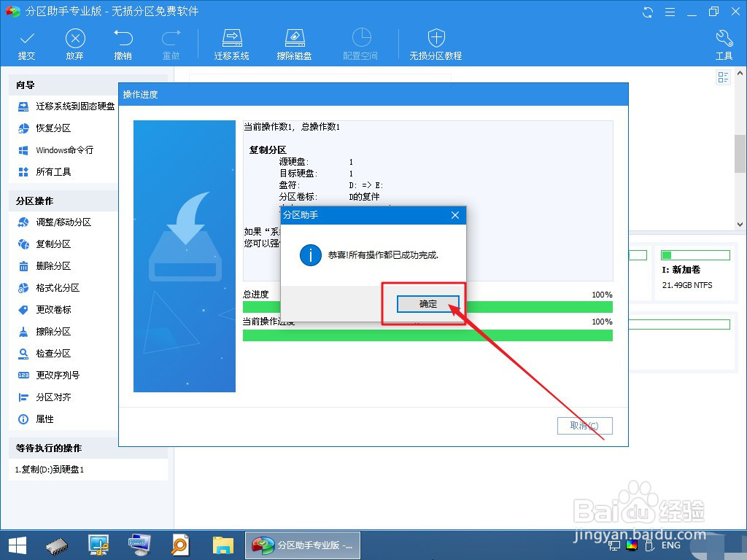Open 迁移系统 from the toolbar
The width and height of the screenshot is (747, 560).
click(x=231, y=45)
